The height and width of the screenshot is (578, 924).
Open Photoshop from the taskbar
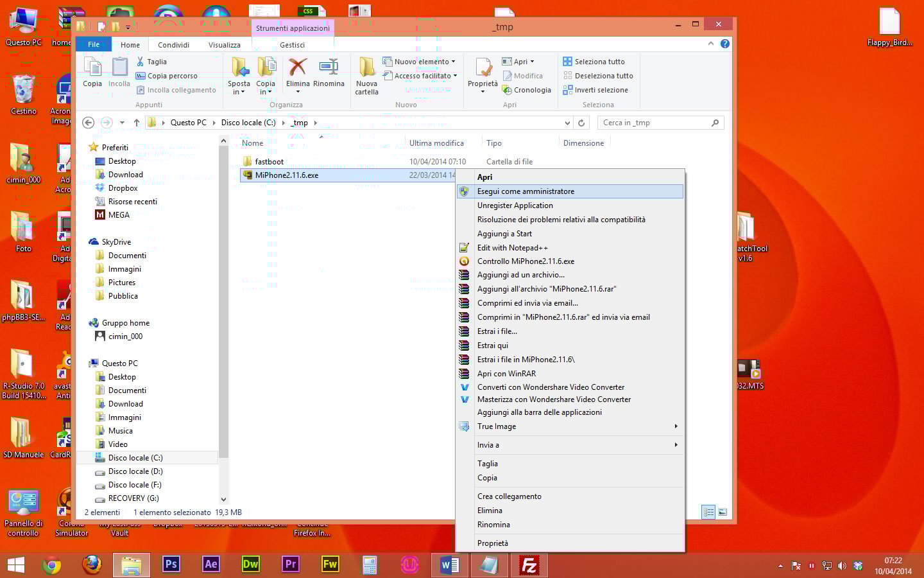tap(171, 564)
